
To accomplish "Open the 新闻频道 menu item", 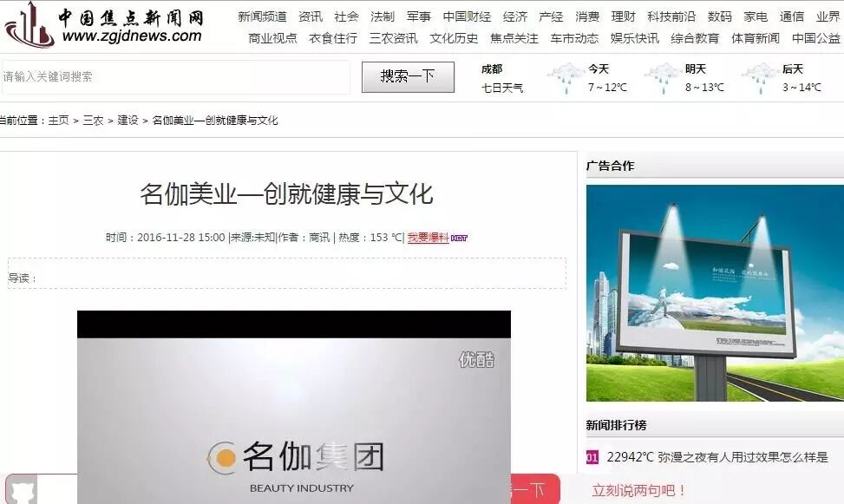I will (x=262, y=16).
